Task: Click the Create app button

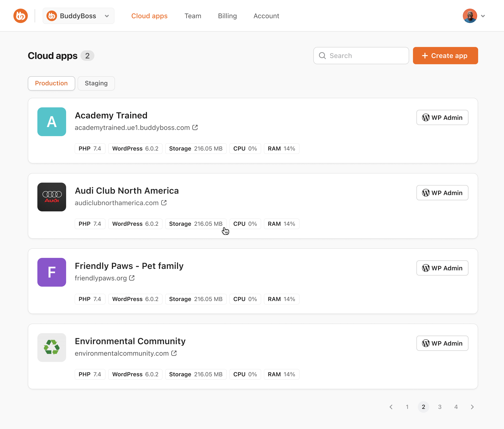Action: [445, 56]
